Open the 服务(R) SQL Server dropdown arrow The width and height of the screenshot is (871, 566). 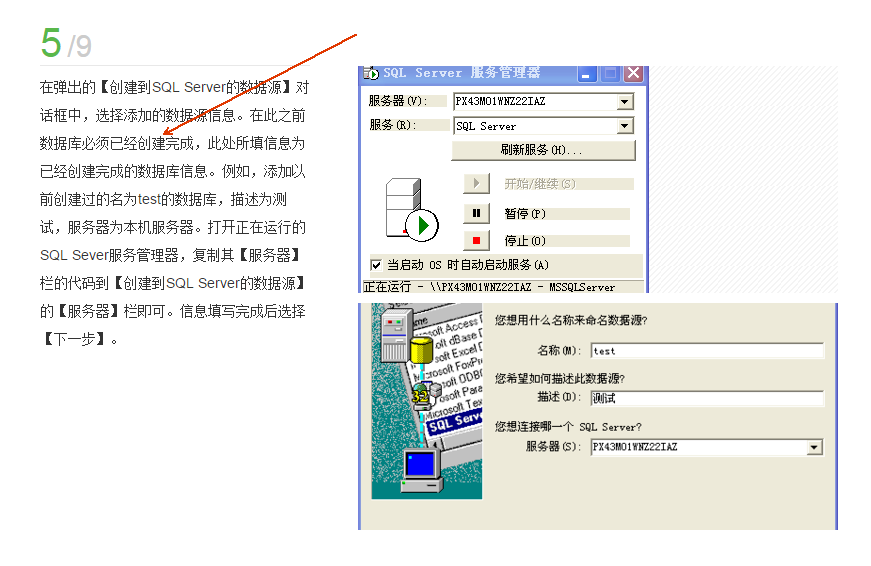[625, 126]
